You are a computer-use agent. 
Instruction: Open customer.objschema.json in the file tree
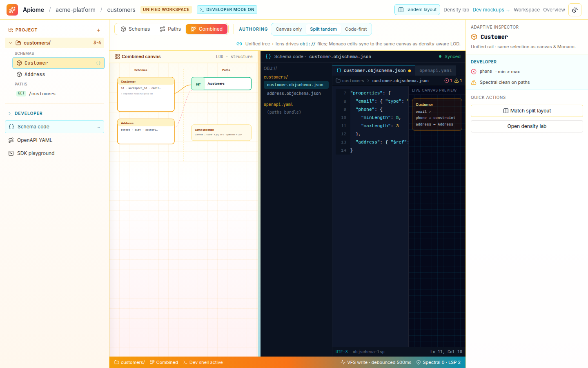click(296, 85)
